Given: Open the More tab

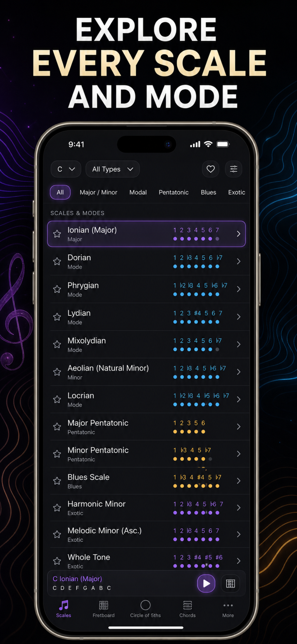Looking at the screenshot, I should point(228,609).
